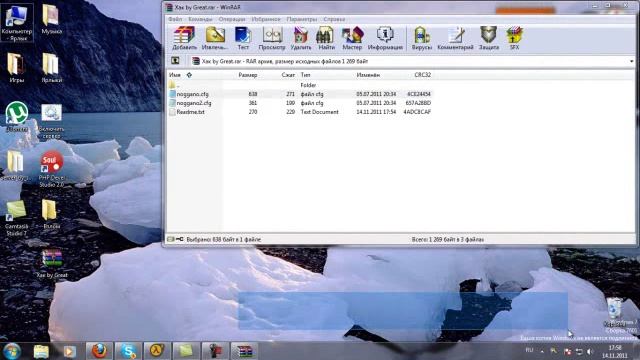
Task: Run the Тест archive check
Action: click(x=243, y=38)
